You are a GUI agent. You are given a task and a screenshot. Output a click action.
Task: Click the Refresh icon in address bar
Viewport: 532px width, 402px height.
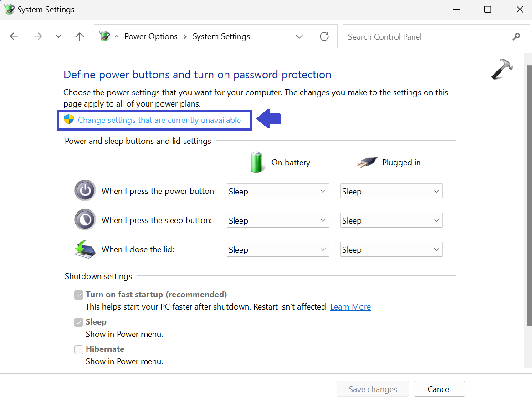(324, 36)
